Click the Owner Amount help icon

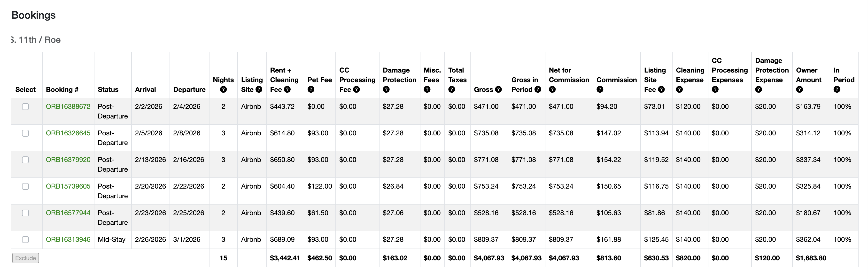[799, 89]
